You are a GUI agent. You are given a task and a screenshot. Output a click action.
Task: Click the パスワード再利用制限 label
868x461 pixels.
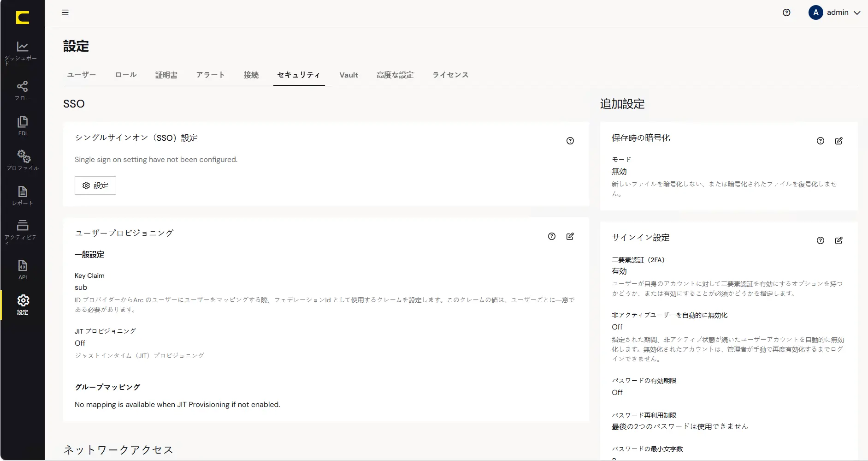click(x=644, y=415)
